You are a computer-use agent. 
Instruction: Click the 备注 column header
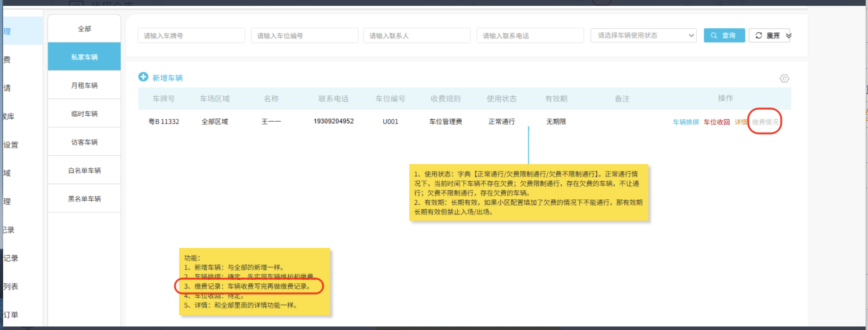[x=622, y=99]
